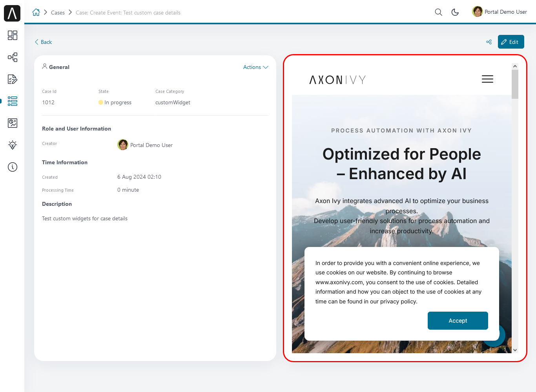The image size is (536, 392).
Task: Go to home via breadcrumb house icon
Action: coord(36,12)
